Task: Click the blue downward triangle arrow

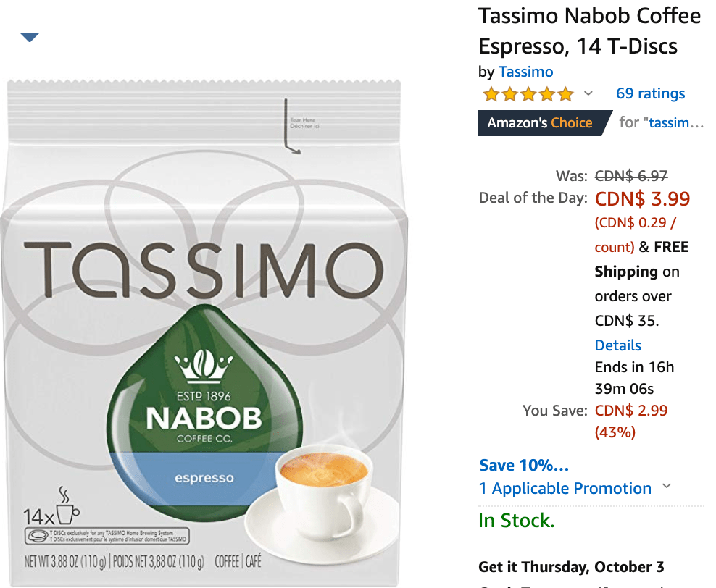Action: (x=30, y=38)
